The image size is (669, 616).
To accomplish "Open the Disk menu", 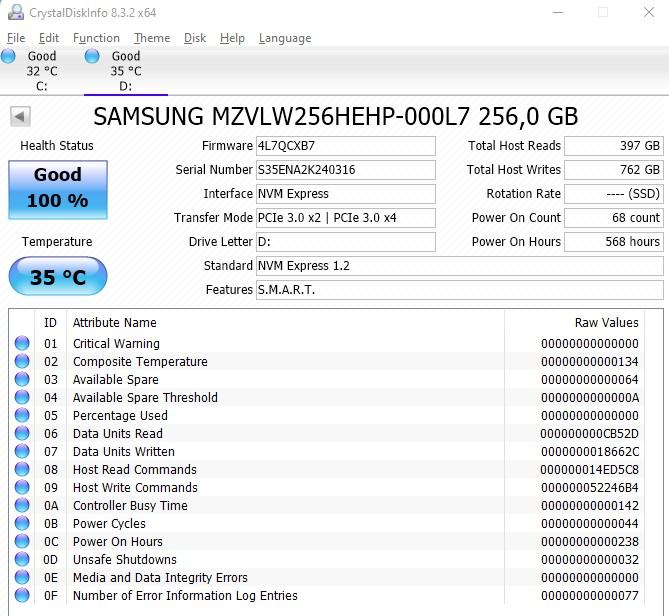I will [x=195, y=38].
